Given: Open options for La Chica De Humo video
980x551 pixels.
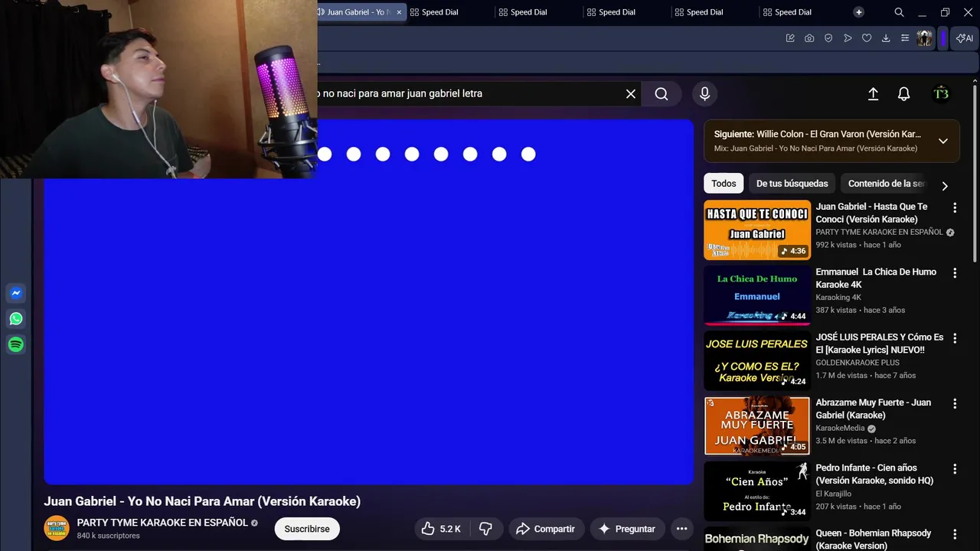Looking at the screenshot, I should pyautogui.click(x=954, y=273).
